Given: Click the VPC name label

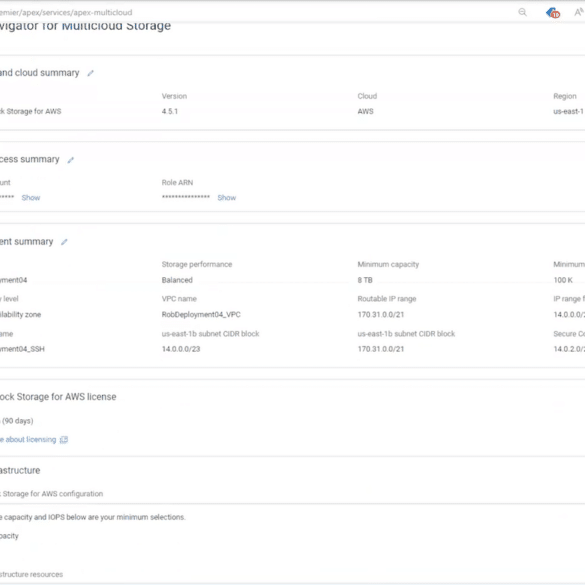Looking at the screenshot, I should tap(179, 299).
